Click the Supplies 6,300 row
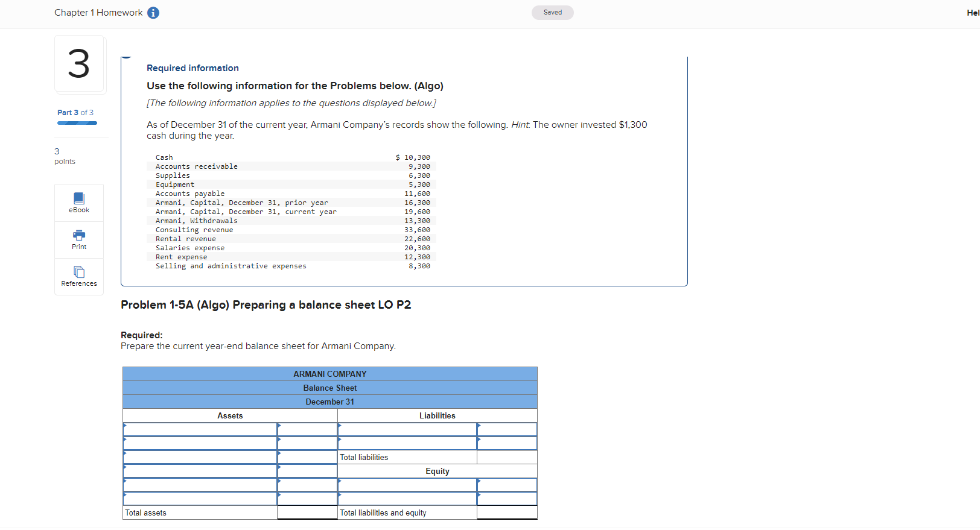 pos(291,175)
